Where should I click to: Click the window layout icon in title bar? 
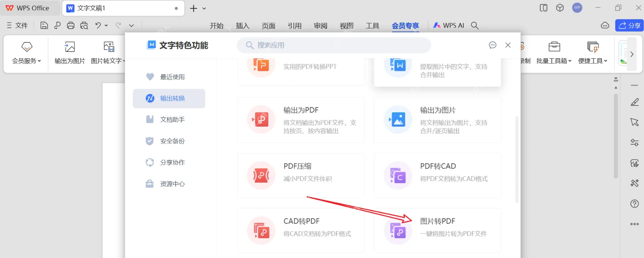coord(543,8)
